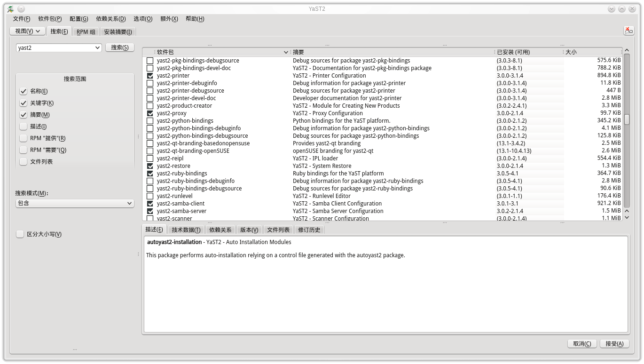Screen dimensions: 644x364
Task: Check the yast2-product-creator package box
Action: point(150,106)
